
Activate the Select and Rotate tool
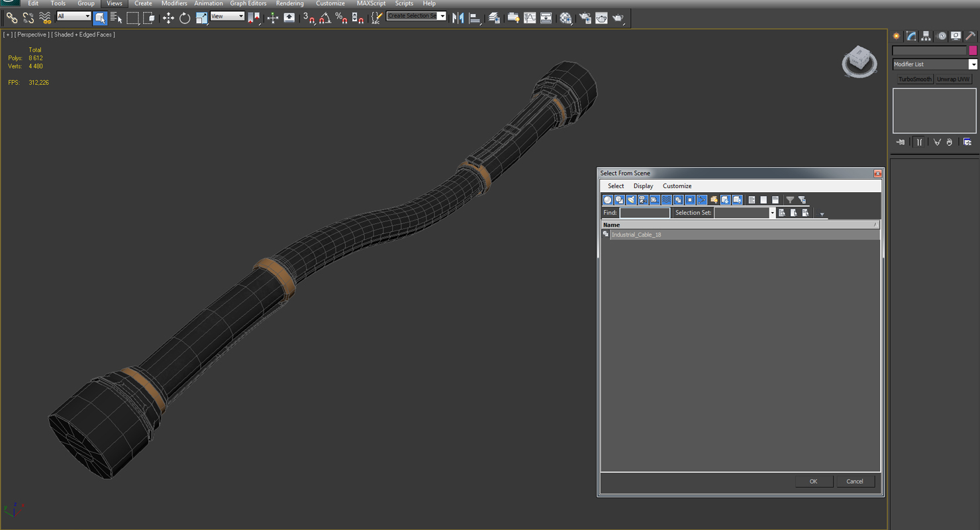coord(185,18)
